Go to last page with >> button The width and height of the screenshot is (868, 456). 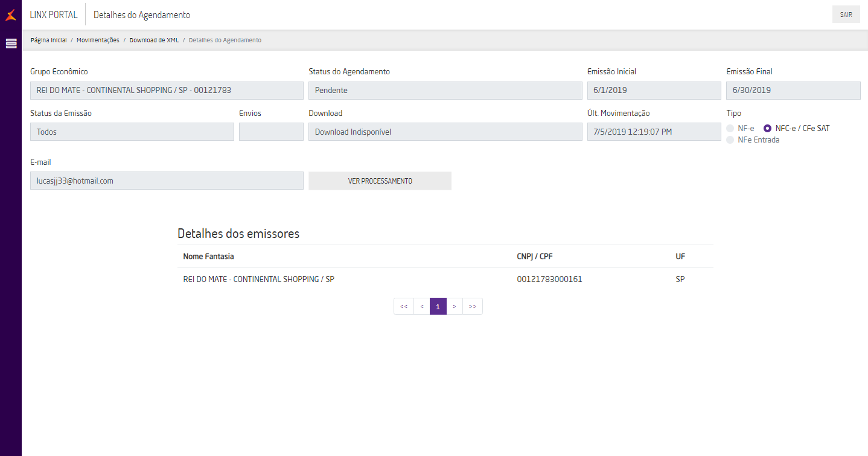tap(473, 306)
